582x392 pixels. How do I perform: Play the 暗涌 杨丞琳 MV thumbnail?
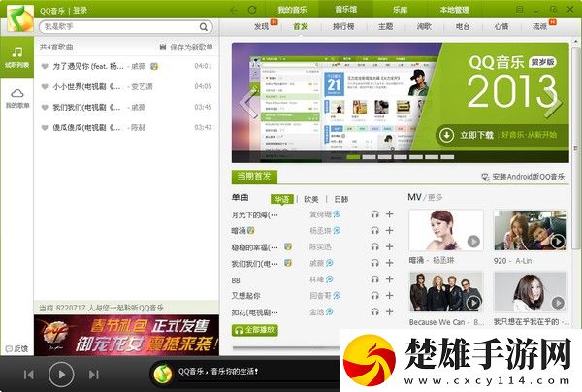click(446, 230)
